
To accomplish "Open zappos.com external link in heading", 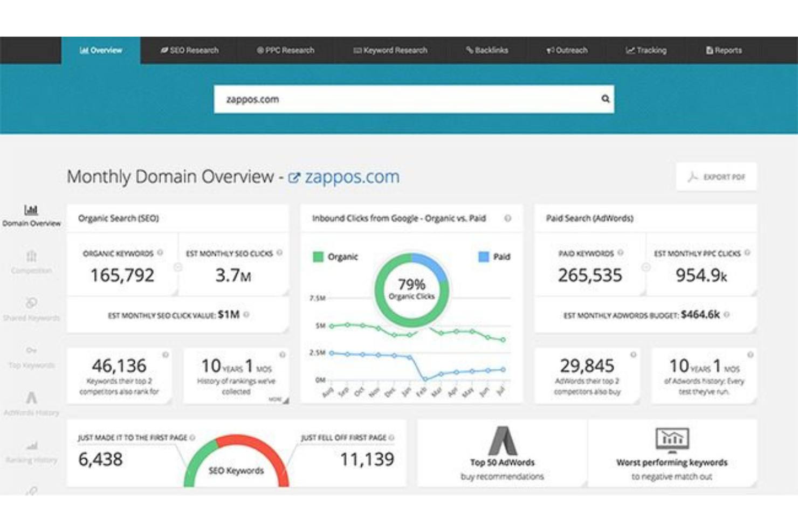I will pyautogui.click(x=344, y=177).
